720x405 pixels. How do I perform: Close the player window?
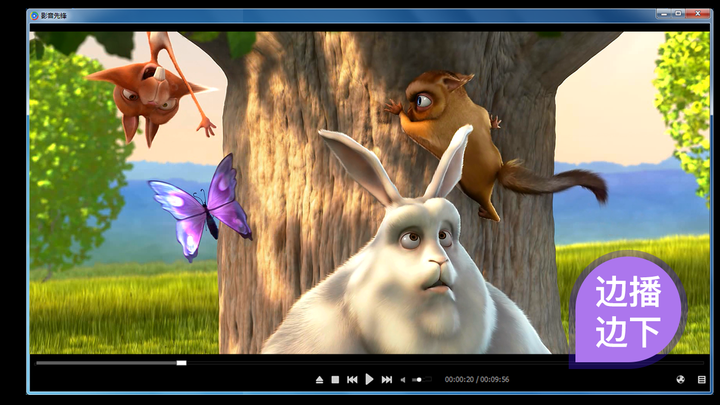point(698,14)
